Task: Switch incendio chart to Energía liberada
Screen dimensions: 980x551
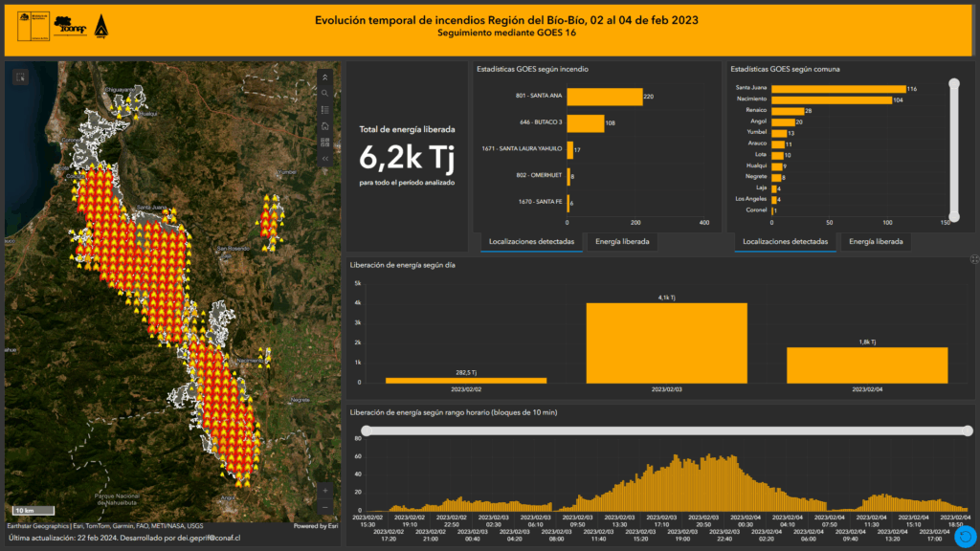Action: coord(622,242)
